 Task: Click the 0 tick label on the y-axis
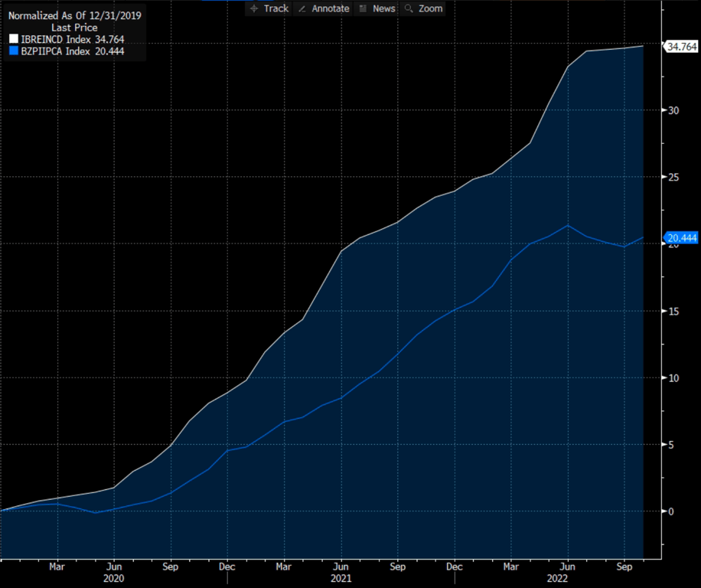670,511
